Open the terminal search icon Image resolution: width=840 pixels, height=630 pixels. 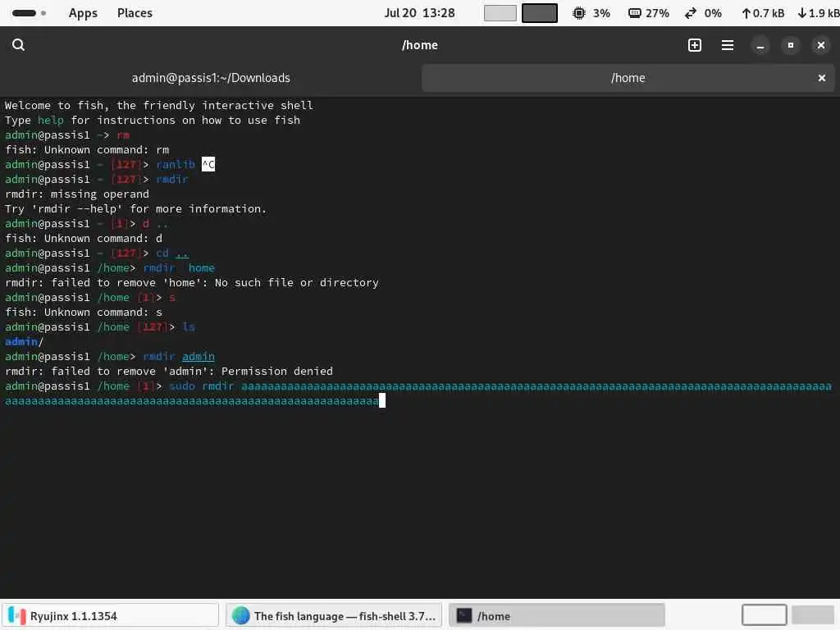pos(18,45)
